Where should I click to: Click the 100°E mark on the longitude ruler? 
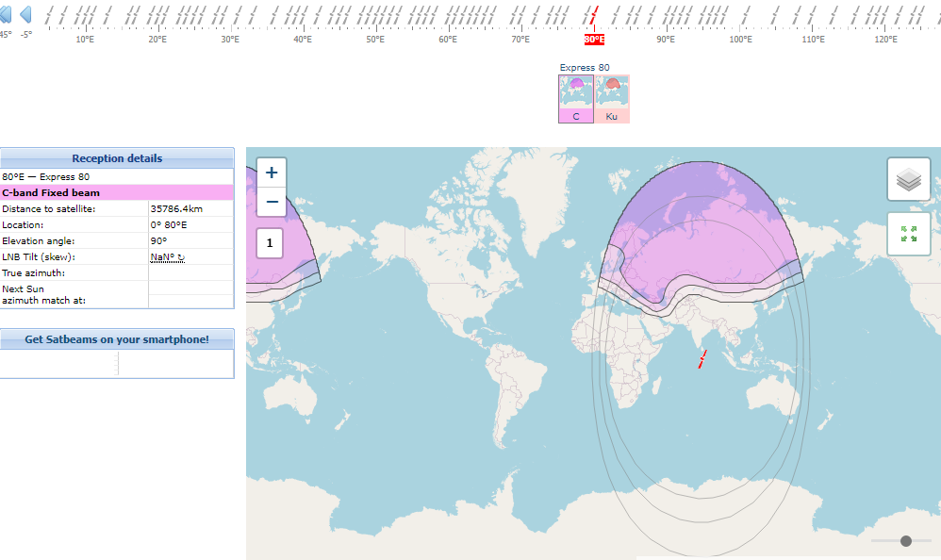740,40
